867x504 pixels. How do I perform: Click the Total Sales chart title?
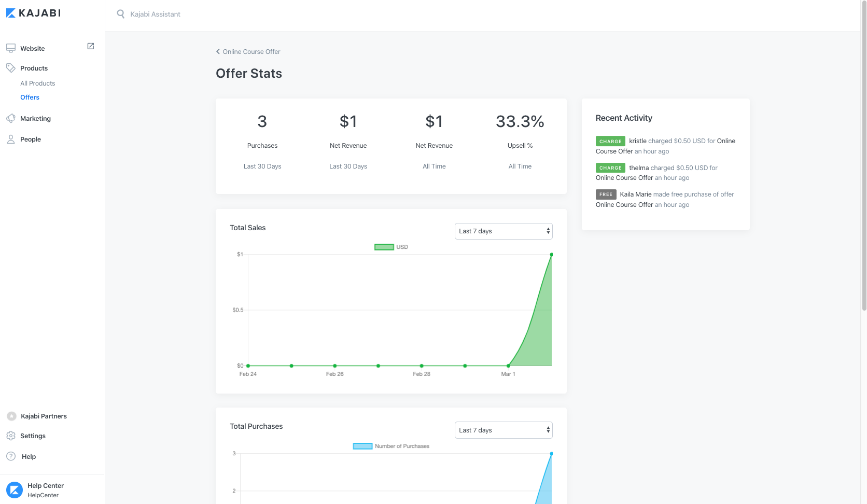tap(248, 228)
